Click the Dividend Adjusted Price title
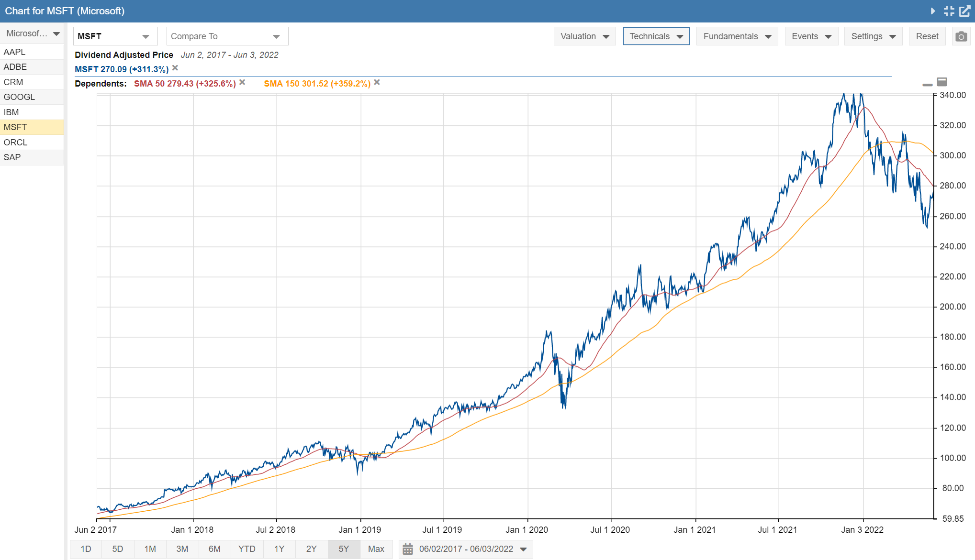975x560 pixels. click(124, 55)
